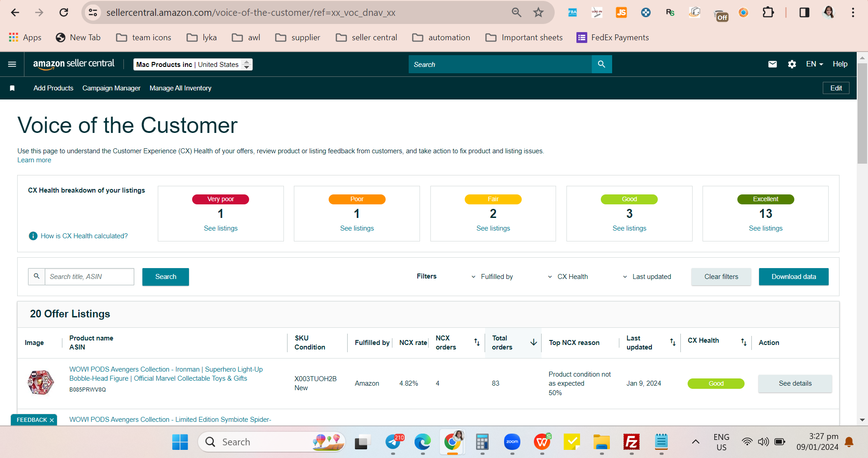Click the Amazon Seller Central logo

coord(74,64)
